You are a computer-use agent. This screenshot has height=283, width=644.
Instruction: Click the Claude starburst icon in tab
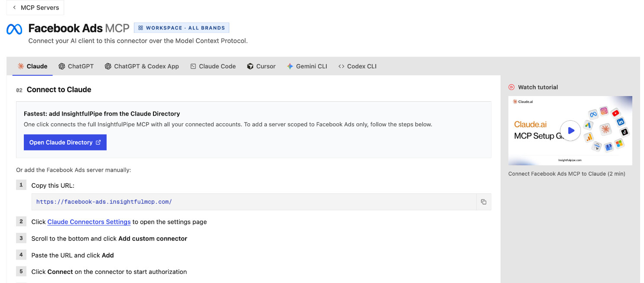coord(21,66)
